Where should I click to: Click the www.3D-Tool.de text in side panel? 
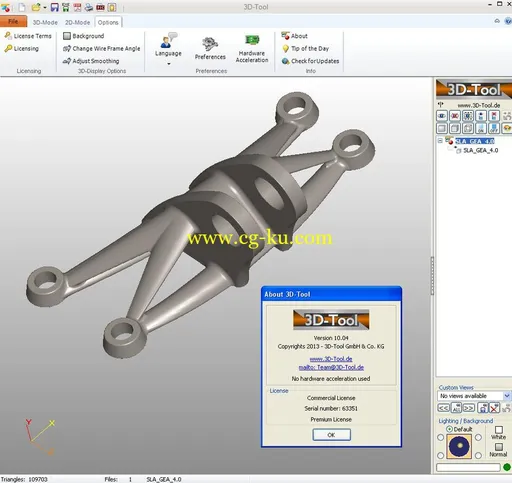tap(479, 105)
